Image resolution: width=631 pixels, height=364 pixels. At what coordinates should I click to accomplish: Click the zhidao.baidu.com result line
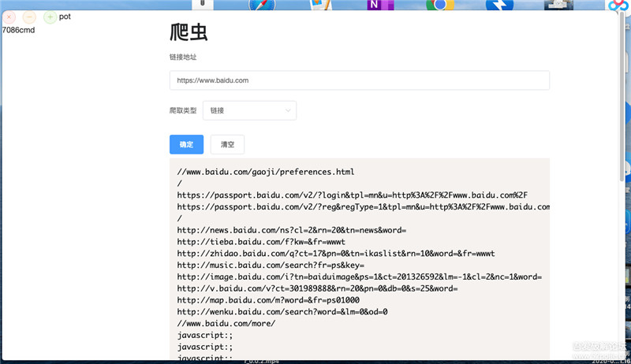point(336,254)
